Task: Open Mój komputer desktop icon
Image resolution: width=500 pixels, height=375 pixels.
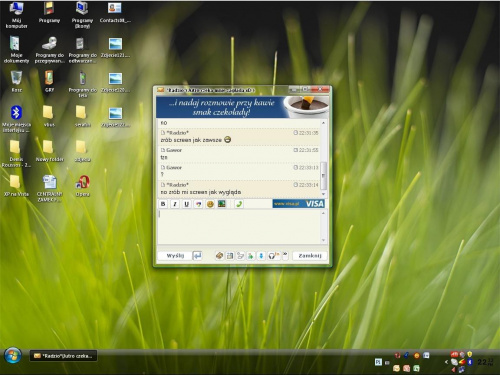Action: 16,15
